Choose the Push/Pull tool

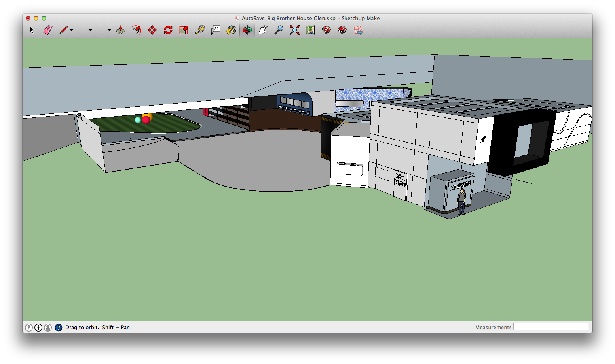pyautogui.click(x=121, y=30)
